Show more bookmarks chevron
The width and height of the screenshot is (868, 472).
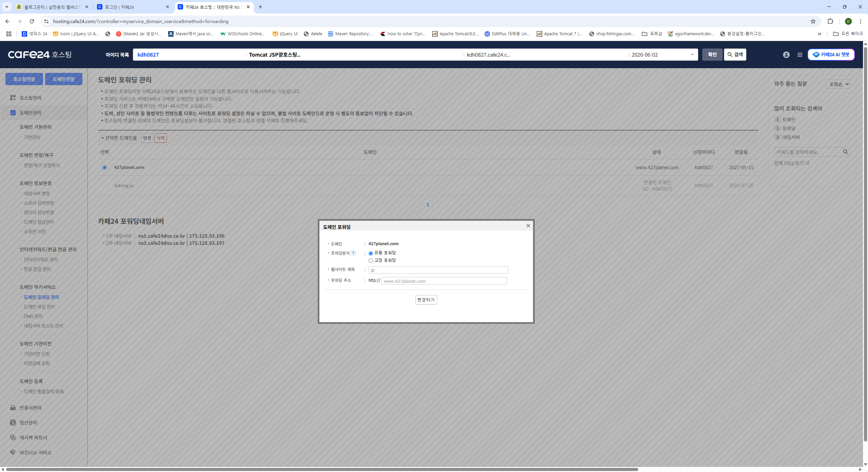(819, 34)
